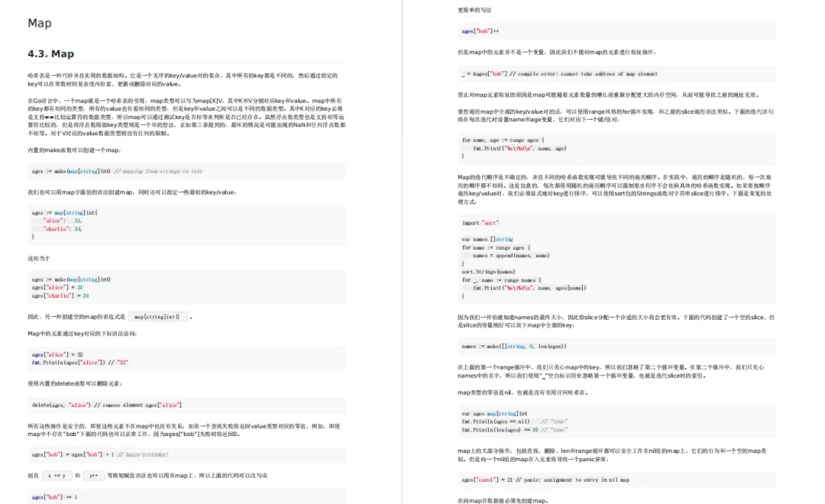Image resolution: width=825 pixels, height=504 pixels.
Task: Click code line "for _, name := range names {"
Action: tap(501, 281)
